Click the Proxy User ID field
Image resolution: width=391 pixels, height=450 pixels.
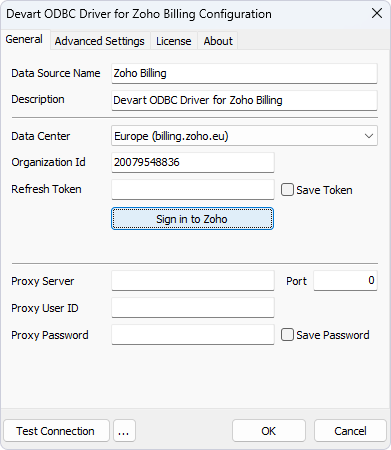click(x=193, y=308)
